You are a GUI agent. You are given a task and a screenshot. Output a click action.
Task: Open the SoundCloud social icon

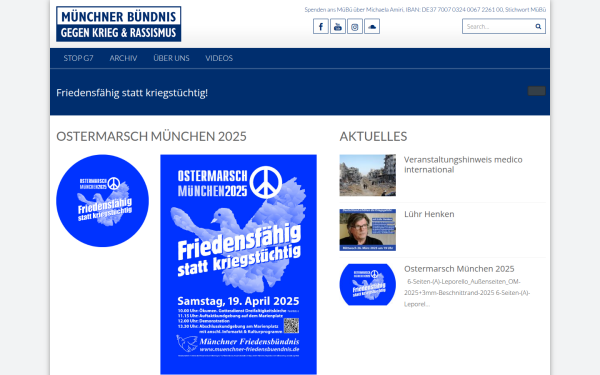(x=372, y=26)
